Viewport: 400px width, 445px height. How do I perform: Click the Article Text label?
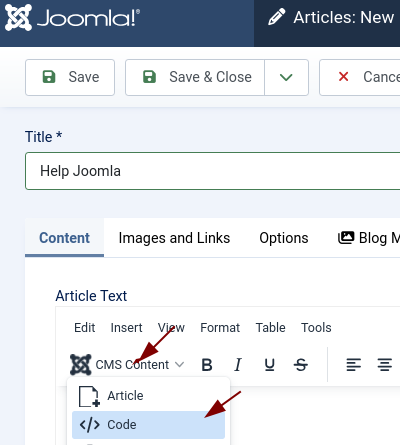[91, 296]
